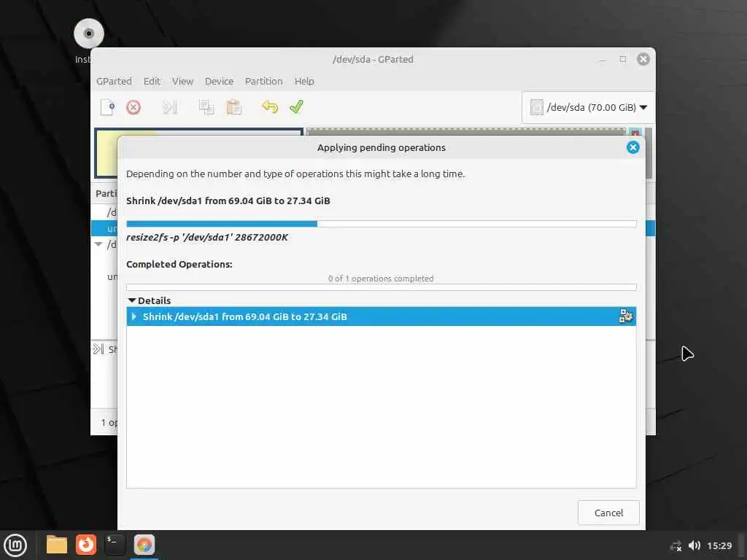Click the gears status icon on Shrink row

click(x=625, y=316)
